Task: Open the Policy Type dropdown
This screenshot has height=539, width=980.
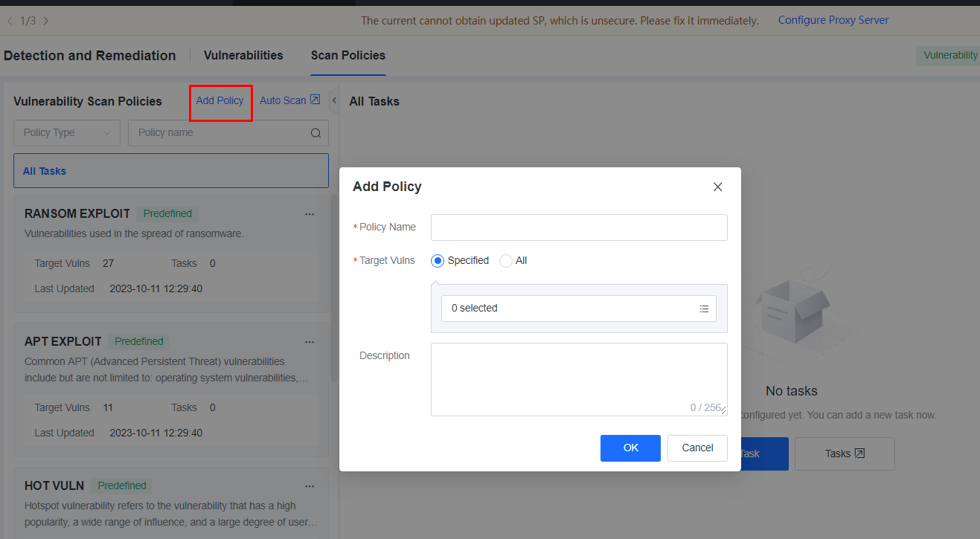Action: 67,133
